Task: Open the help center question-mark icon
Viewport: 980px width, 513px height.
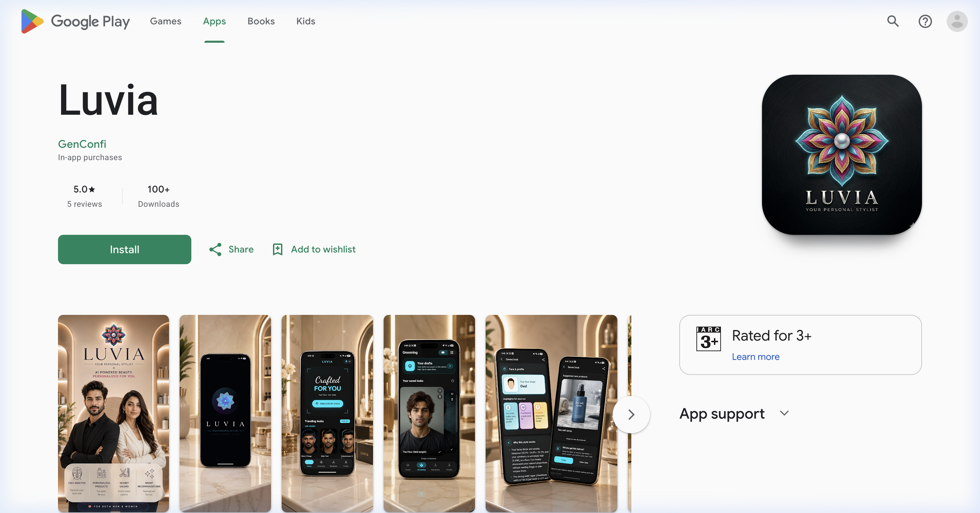Action: click(x=925, y=21)
